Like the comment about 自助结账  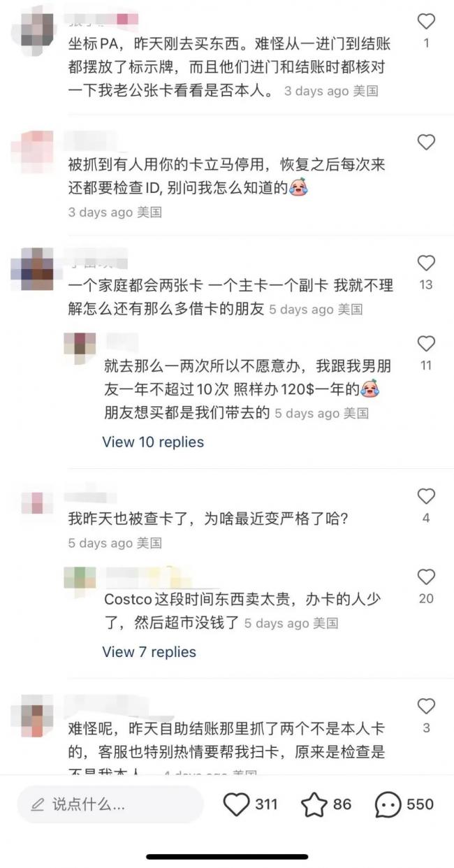pos(426,706)
